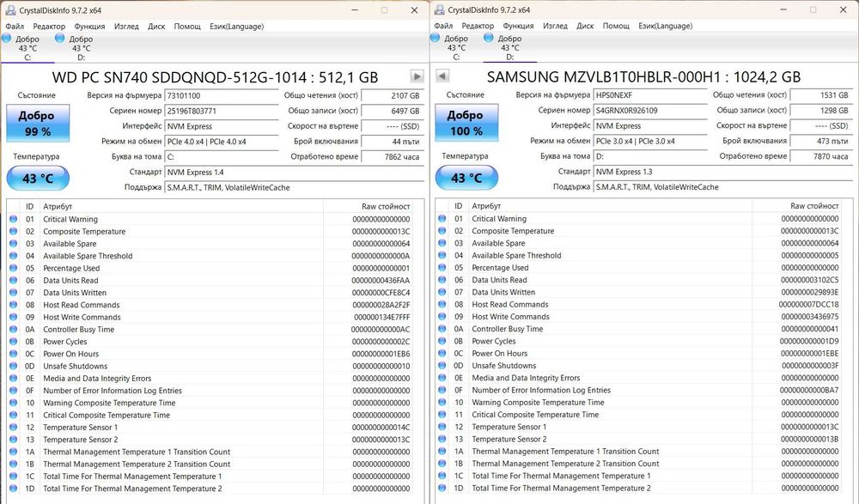Click the status dot for Unsafe Shutdowns in WD window

(x=13, y=366)
